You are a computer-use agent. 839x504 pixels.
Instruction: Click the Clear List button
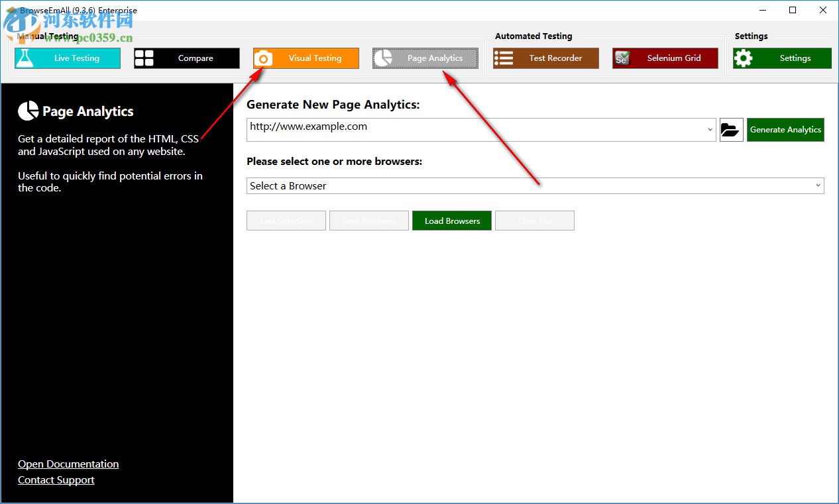coord(535,221)
